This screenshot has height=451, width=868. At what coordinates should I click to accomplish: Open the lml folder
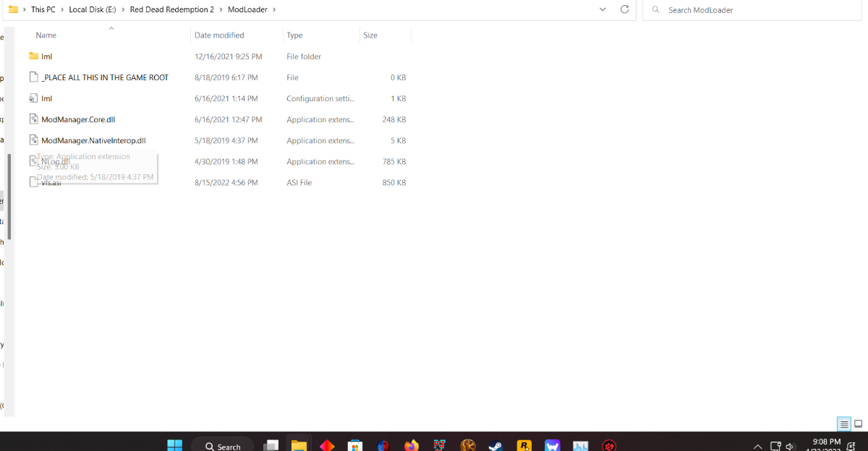point(46,56)
